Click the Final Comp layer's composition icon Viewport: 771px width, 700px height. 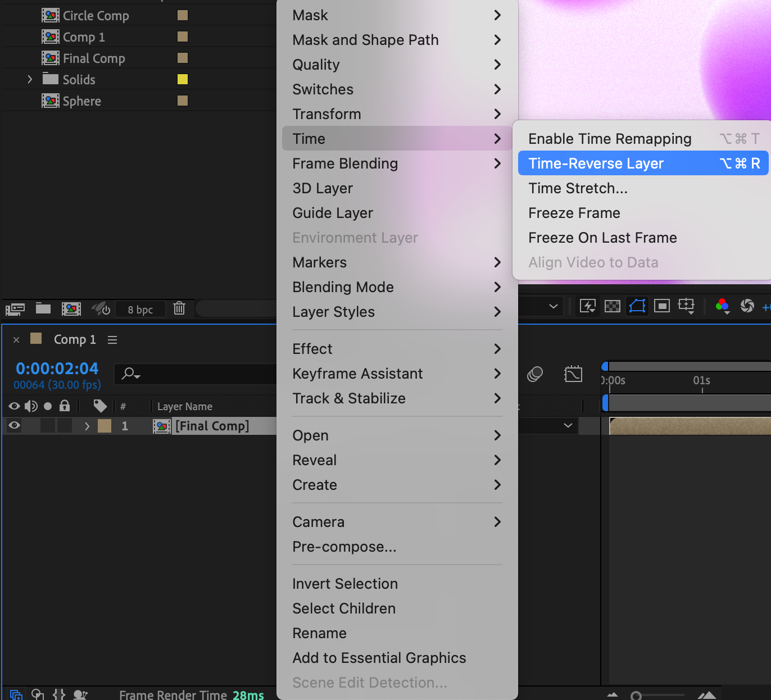pos(162,426)
